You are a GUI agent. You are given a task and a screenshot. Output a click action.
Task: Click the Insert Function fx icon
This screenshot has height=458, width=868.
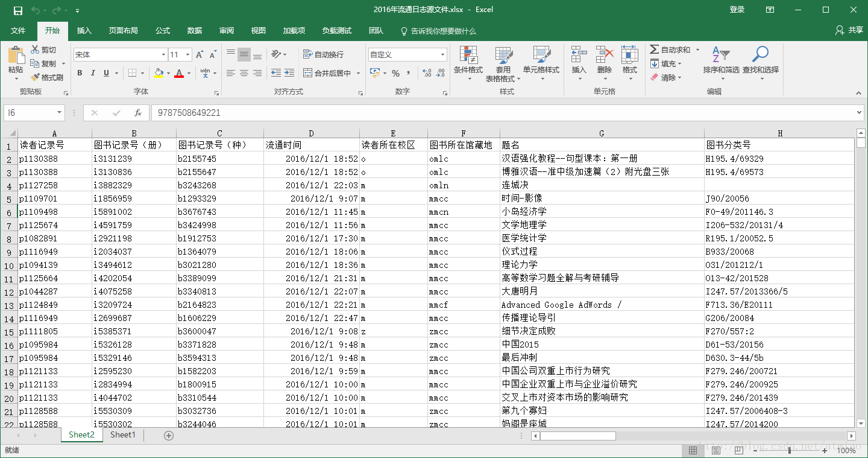point(138,113)
